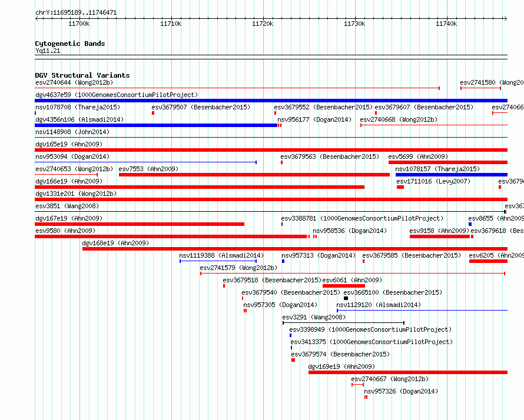Click the 11720k ruler position
Image resolution: width=524 pixels, height=420 pixels.
pyautogui.click(x=263, y=24)
